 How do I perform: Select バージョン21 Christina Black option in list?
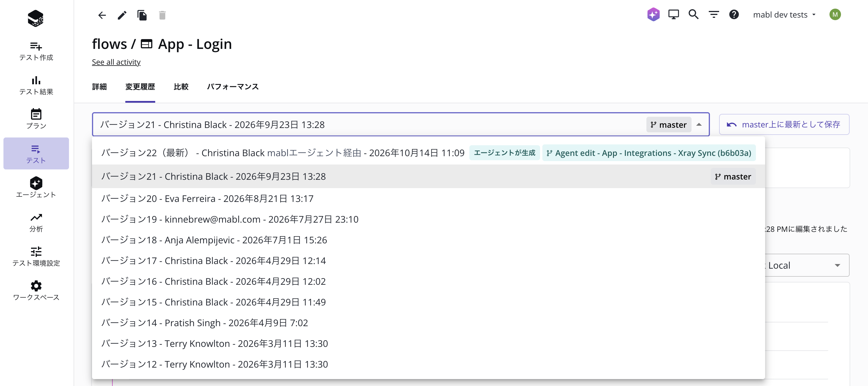(428, 176)
